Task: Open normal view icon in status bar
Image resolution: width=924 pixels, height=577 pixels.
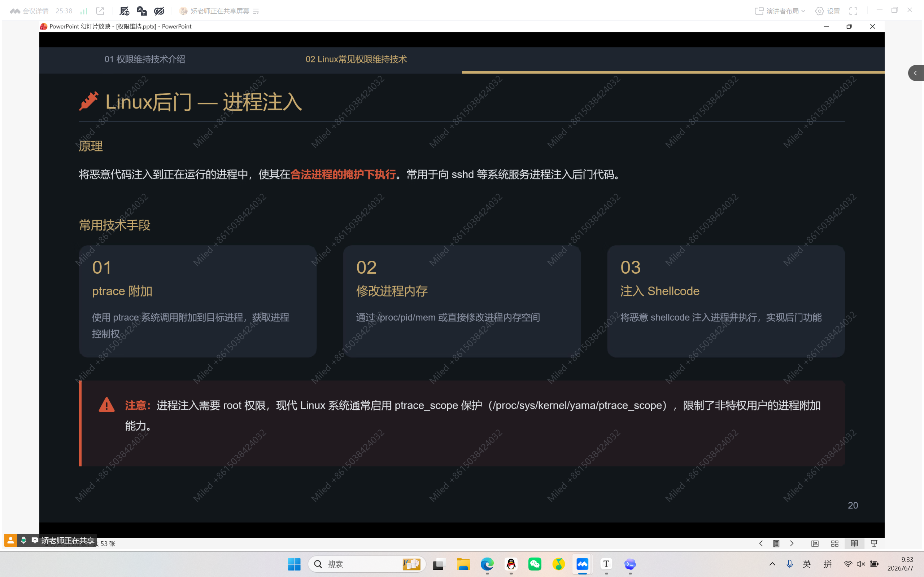Action: point(815,543)
